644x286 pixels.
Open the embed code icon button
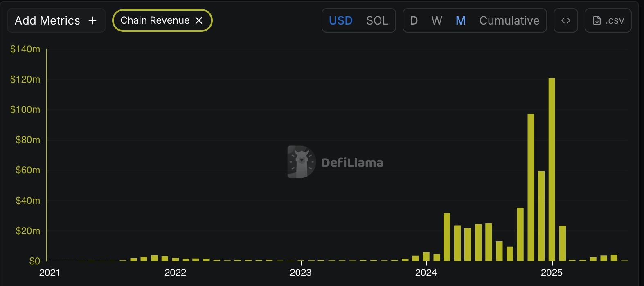565,20
